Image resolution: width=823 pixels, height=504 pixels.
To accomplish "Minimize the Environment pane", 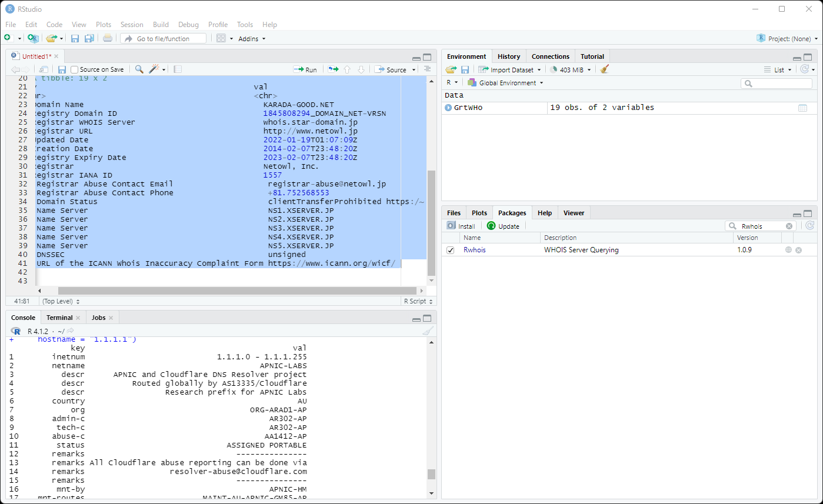I will pyautogui.click(x=797, y=58).
